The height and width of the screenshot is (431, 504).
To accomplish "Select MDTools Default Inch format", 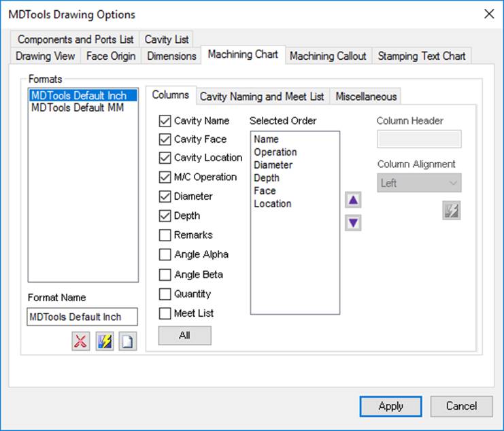I will pos(83,95).
